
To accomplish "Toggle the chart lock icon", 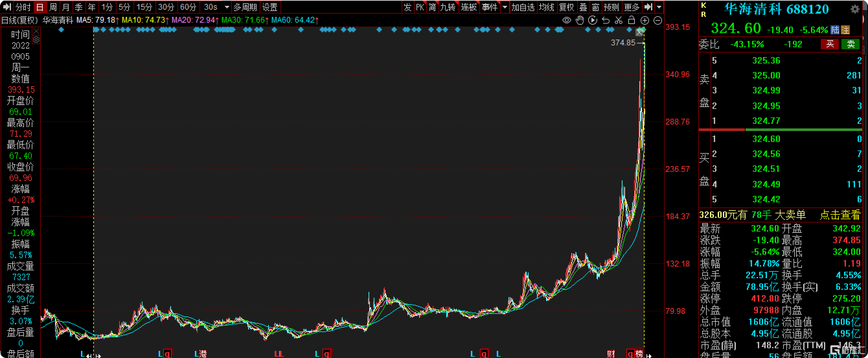I will pyautogui.click(x=632, y=20).
